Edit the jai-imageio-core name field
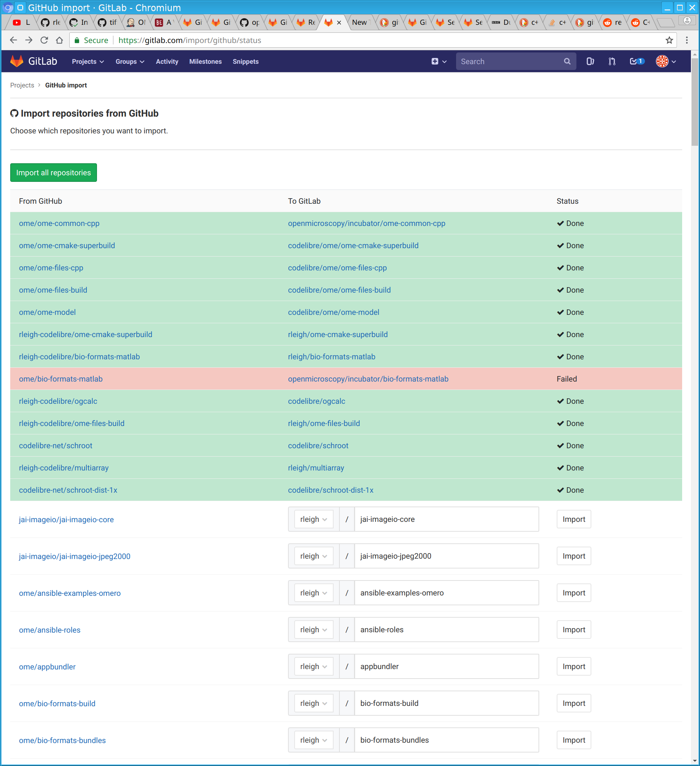 pyautogui.click(x=446, y=519)
